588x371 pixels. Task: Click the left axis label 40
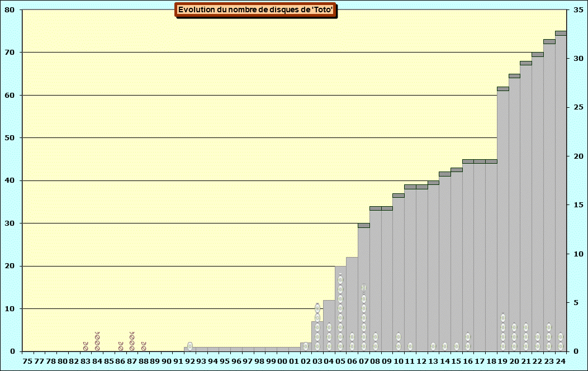point(10,180)
